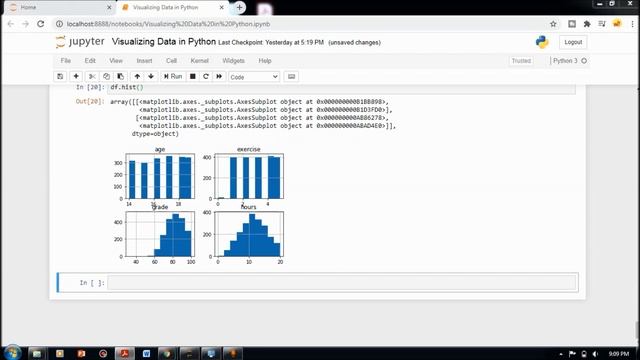Open Microsoft Word from the taskbar
This screenshot has height=360, width=640.
[x=146, y=353]
